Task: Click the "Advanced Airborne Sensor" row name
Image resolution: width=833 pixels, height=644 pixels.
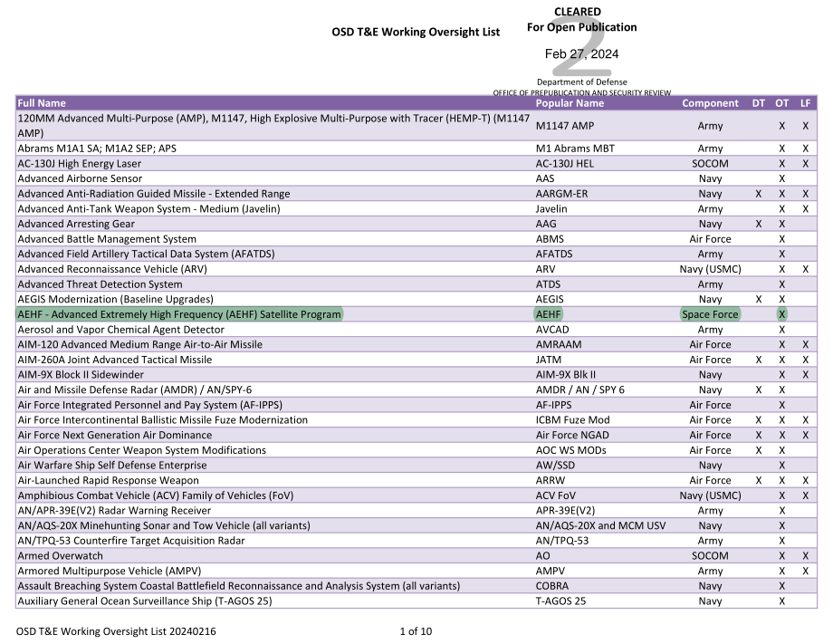Action: 80,178
